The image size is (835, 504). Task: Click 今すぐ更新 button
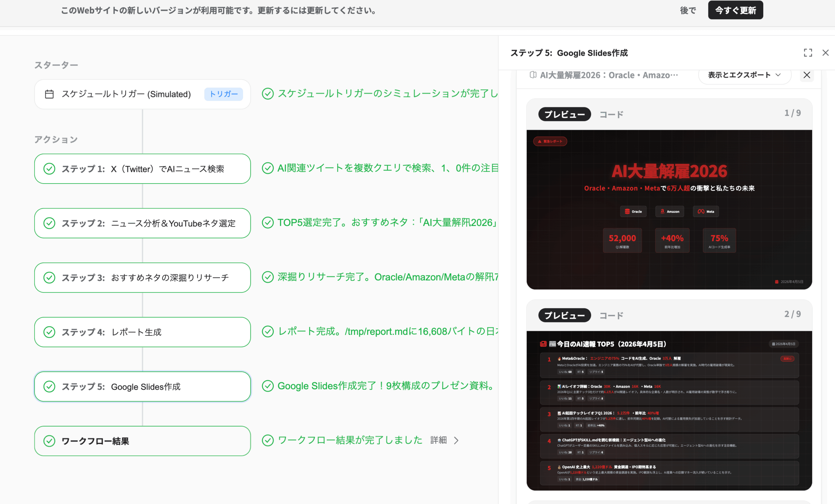(x=735, y=10)
